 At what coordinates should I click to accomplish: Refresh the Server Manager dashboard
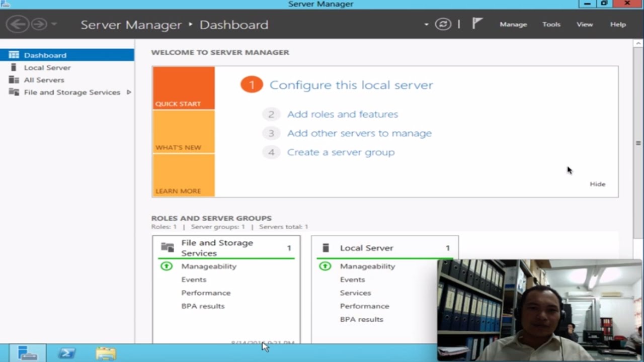click(x=443, y=24)
